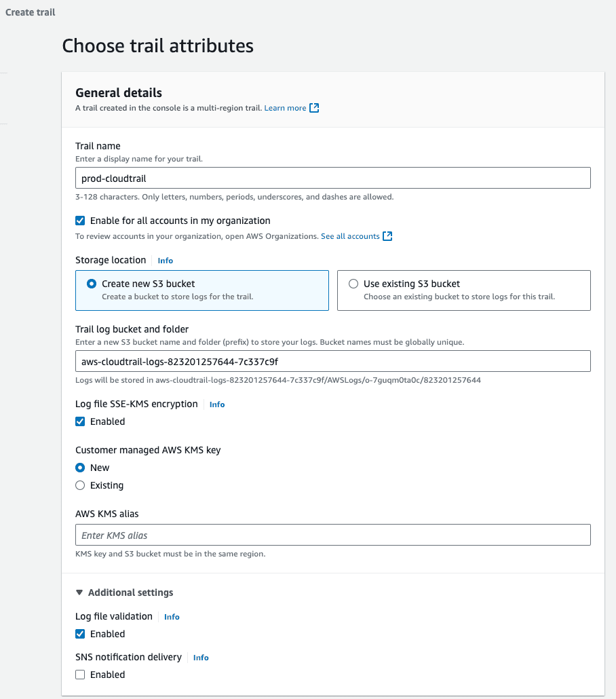This screenshot has width=616, height=699.
Task: Disable Log file SSE-KMS encryption
Action: tap(80, 421)
